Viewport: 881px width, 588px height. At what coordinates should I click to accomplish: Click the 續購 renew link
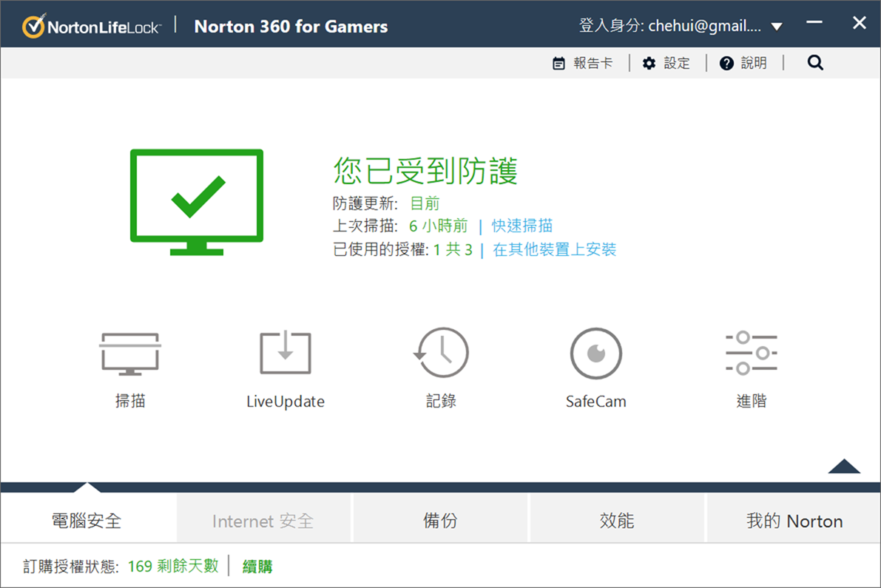(x=257, y=567)
